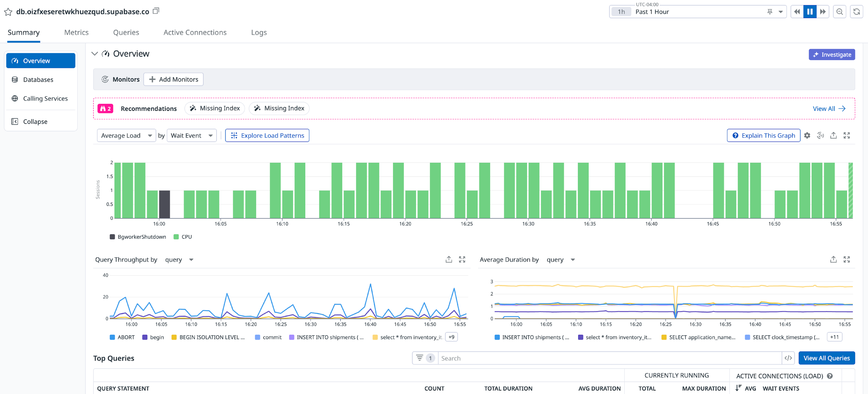868x394 pixels.
Task: Switch to the Summary tab
Action: click(24, 32)
